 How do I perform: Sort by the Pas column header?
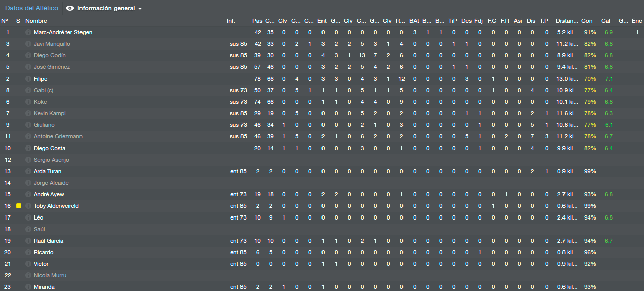257,21
